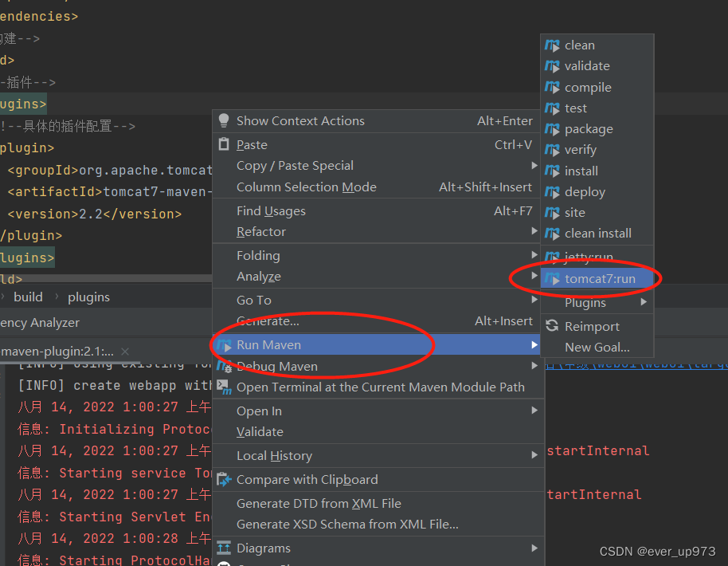728x566 pixels.
Task: Expand the Local History submenu arrow
Action: click(x=534, y=455)
